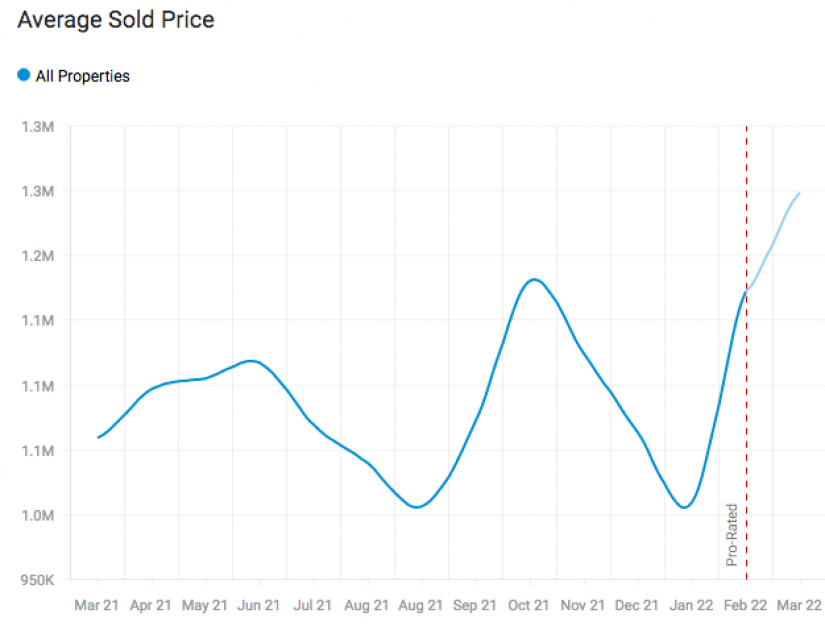Select the Oct 21 x-axis label
825x630 pixels.
[x=529, y=605]
